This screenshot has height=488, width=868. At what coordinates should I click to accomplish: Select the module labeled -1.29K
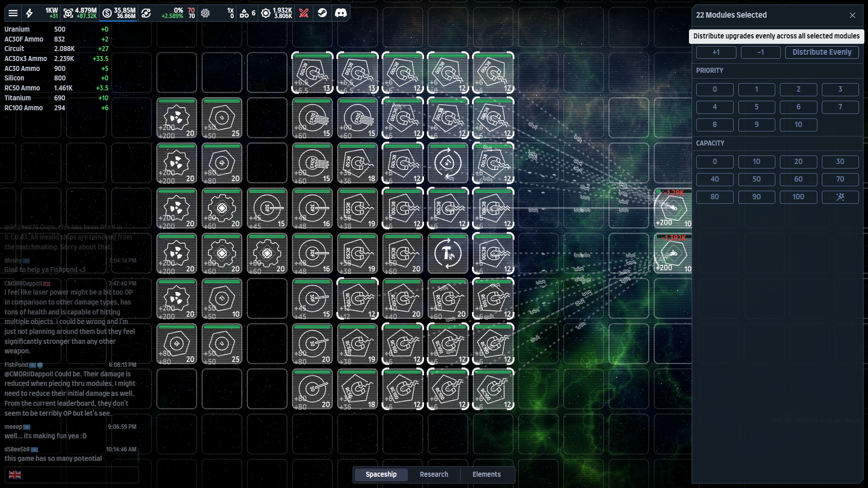(673, 208)
